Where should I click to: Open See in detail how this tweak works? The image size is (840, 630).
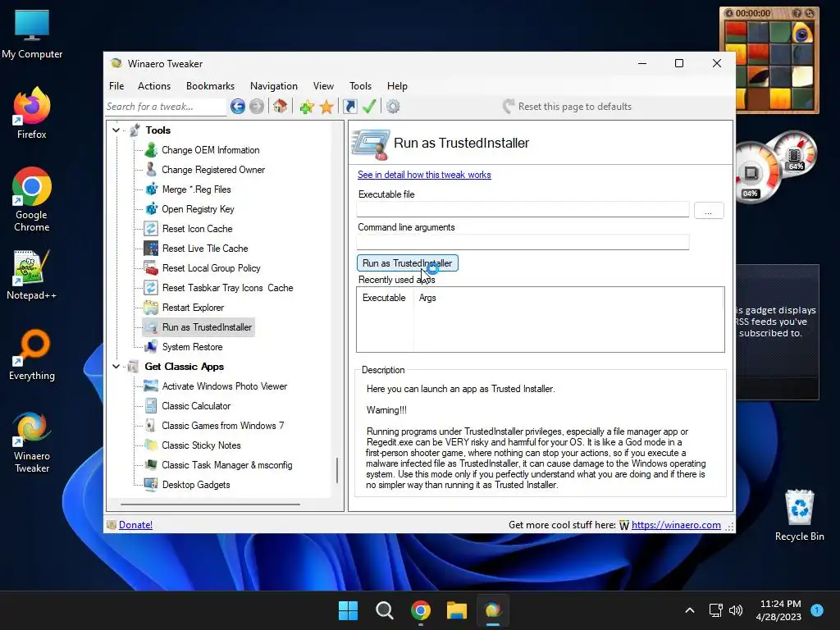pyautogui.click(x=424, y=175)
